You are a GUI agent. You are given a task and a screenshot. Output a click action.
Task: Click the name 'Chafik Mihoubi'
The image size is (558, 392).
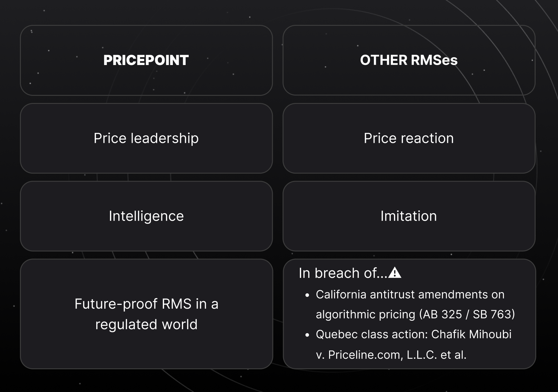click(471, 334)
